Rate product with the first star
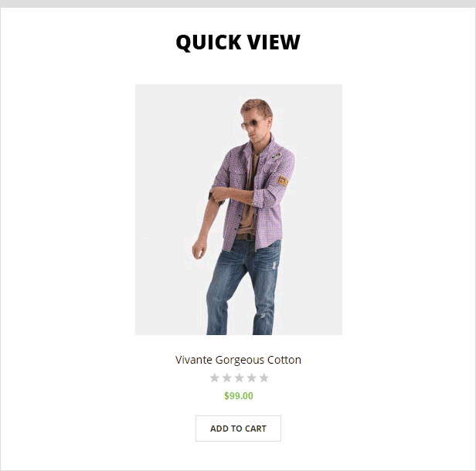 (215, 378)
